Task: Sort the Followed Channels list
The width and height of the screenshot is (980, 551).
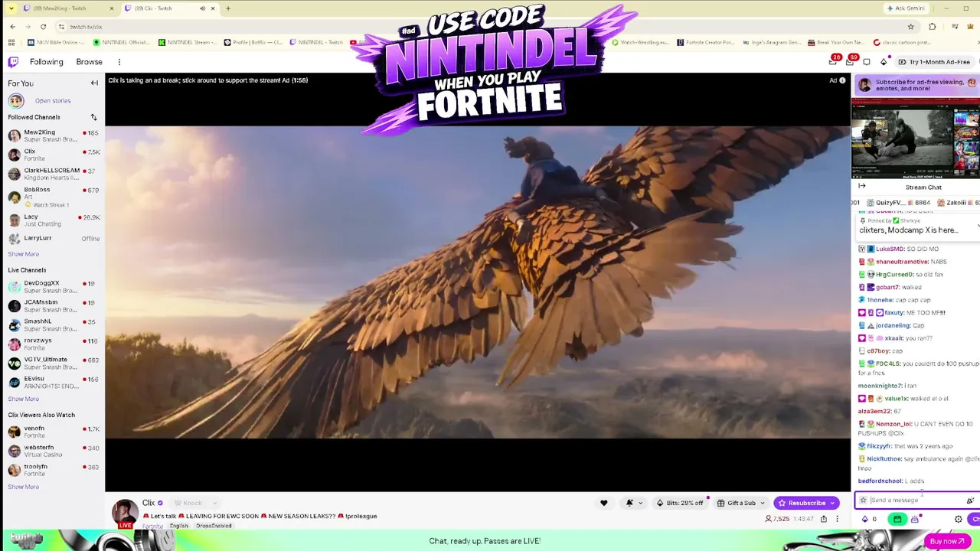Action: click(x=93, y=117)
